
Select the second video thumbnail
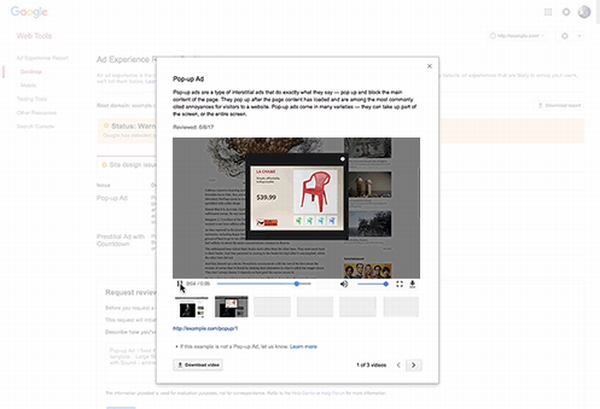pyautogui.click(x=232, y=306)
